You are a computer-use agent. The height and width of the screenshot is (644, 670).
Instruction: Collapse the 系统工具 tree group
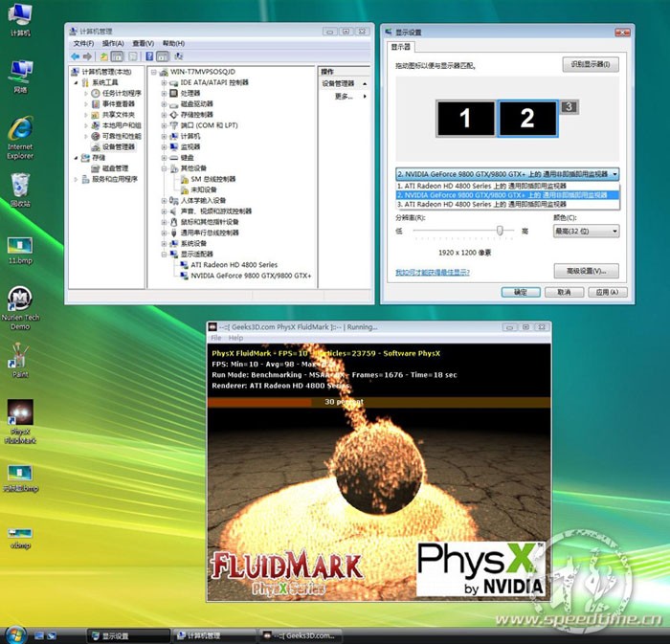click(x=76, y=82)
